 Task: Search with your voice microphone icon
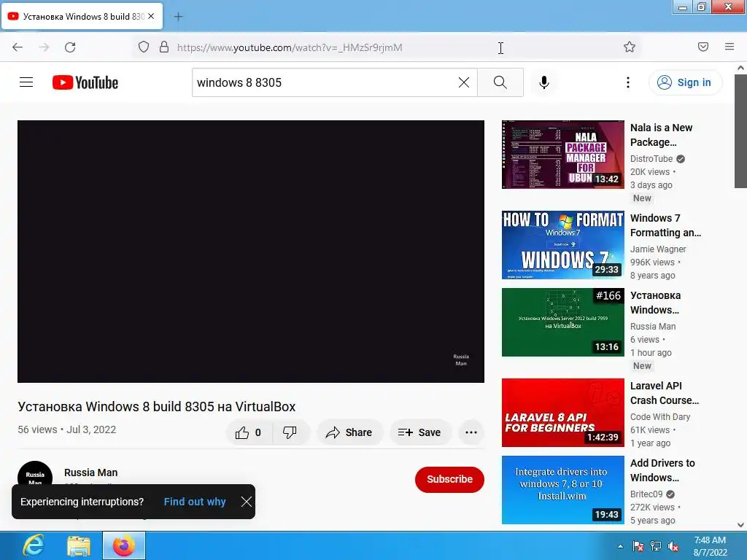(x=544, y=82)
